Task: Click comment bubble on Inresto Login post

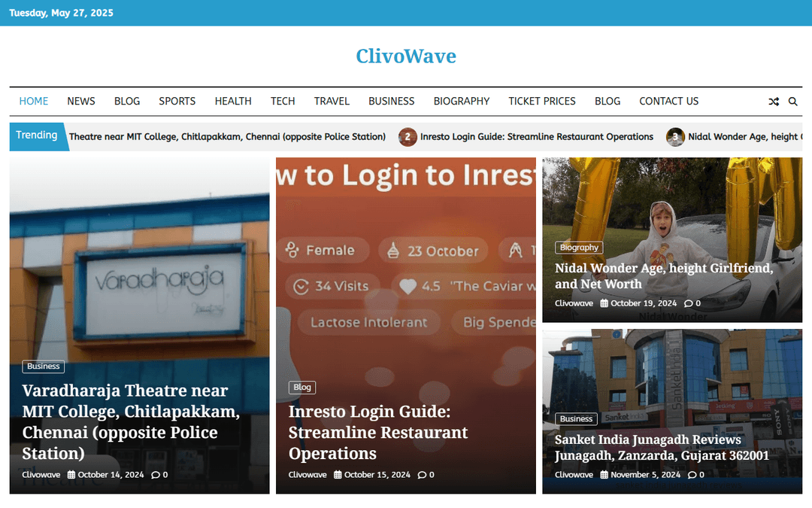Action: 422,475
